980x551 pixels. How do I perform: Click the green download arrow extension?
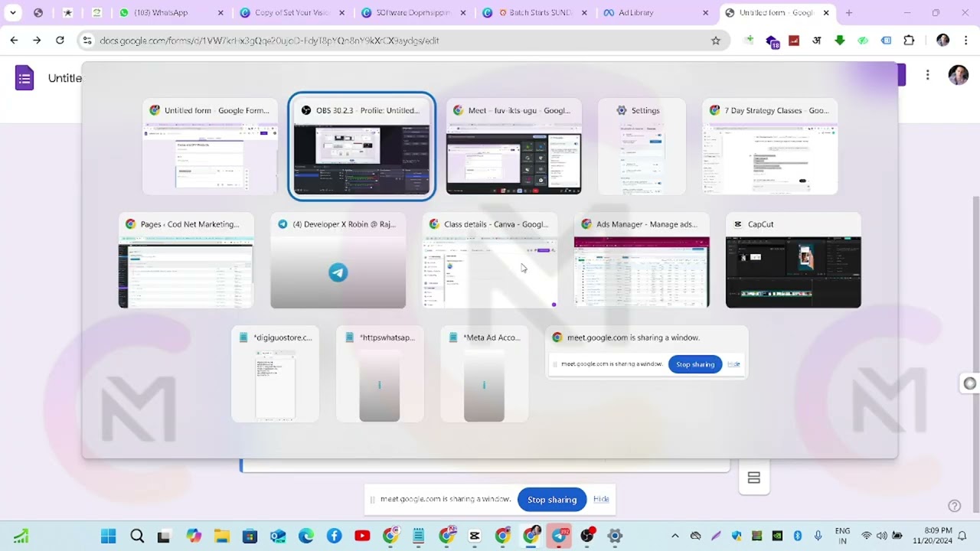point(840,41)
